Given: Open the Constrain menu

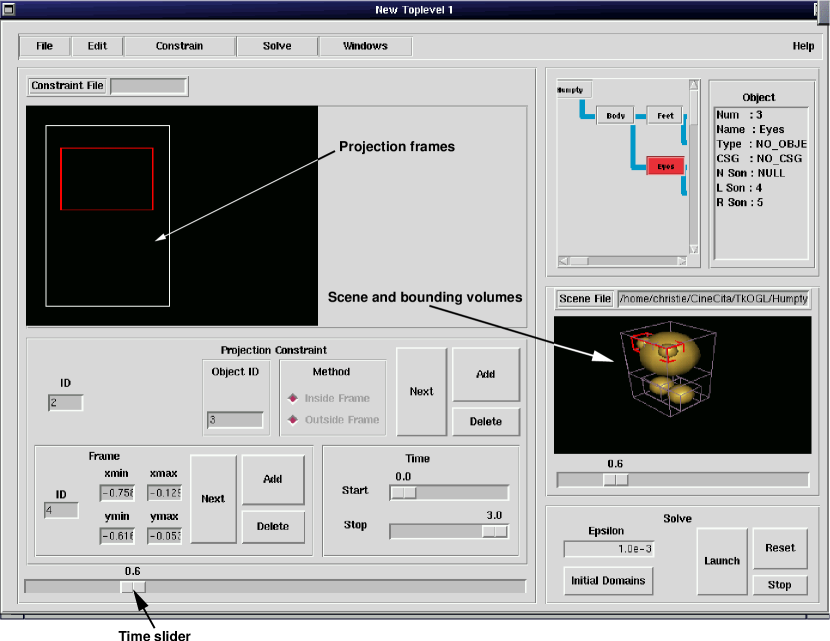Looking at the screenshot, I should click(179, 46).
